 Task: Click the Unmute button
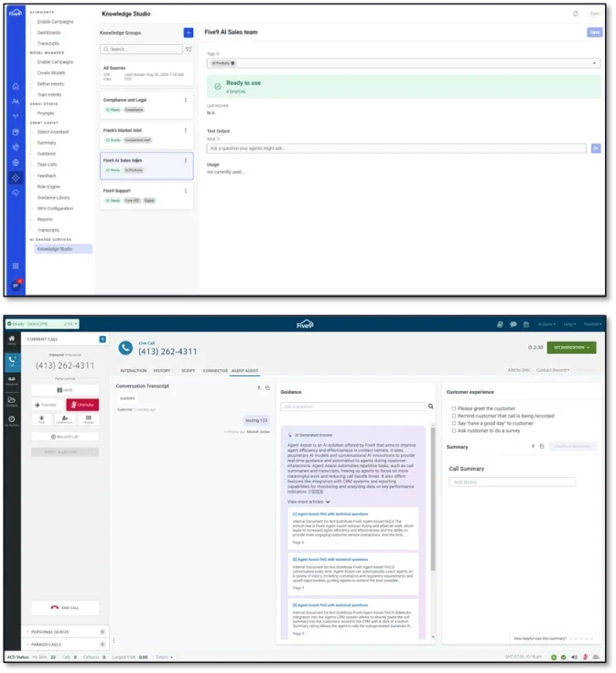click(82, 404)
